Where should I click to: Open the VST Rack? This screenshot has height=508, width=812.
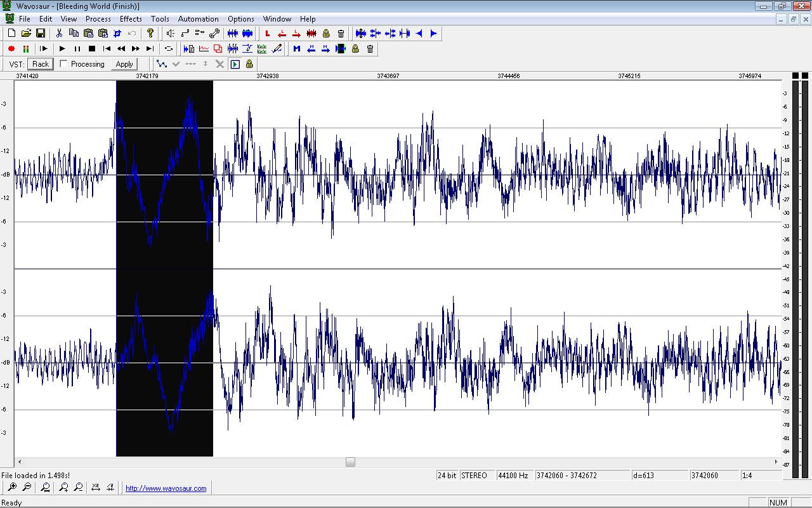coord(41,63)
